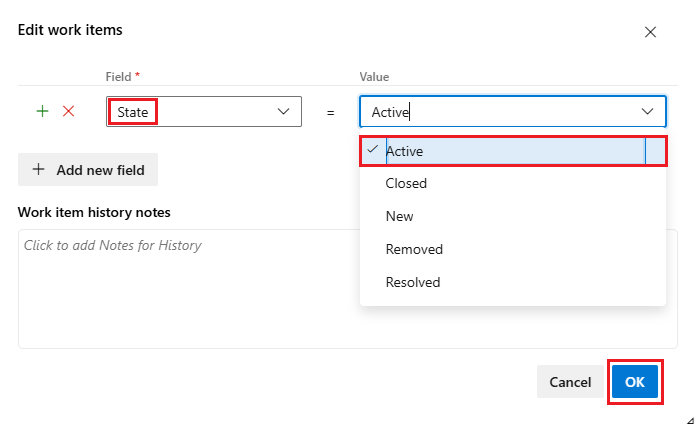Viewport: 696px width, 426px height.
Task: Close the Edit work items dialog
Action: [x=650, y=32]
